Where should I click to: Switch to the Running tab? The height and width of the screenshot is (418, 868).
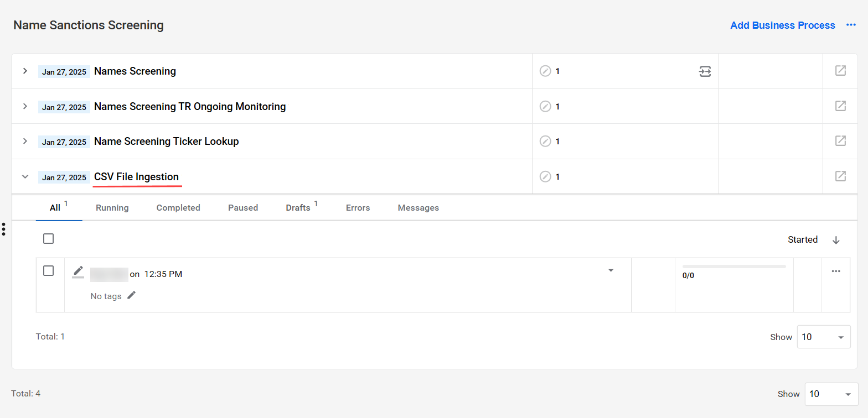[x=112, y=208]
